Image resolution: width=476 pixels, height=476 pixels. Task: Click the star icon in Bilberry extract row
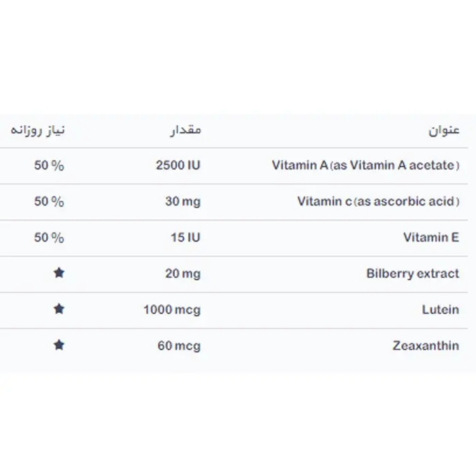tap(59, 273)
